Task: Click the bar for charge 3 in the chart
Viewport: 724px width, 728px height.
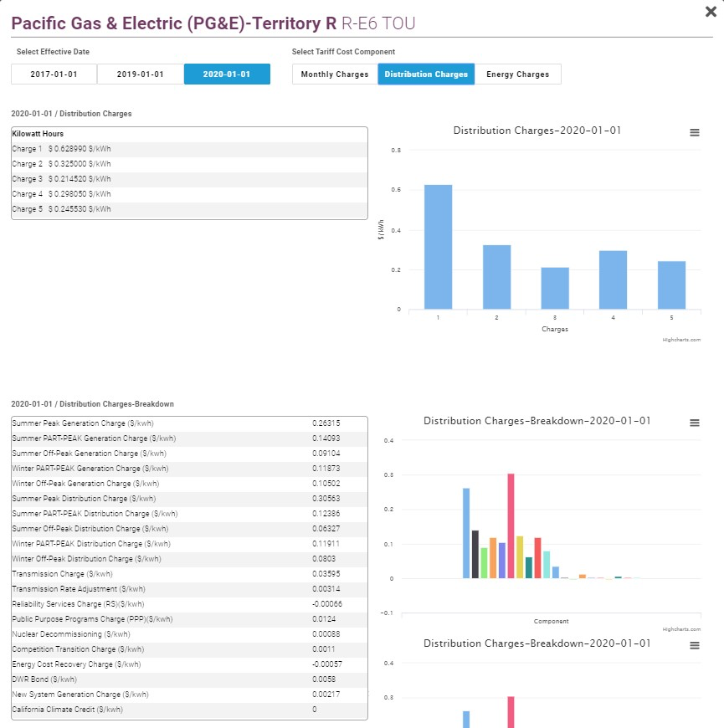Action: click(555, 289)
